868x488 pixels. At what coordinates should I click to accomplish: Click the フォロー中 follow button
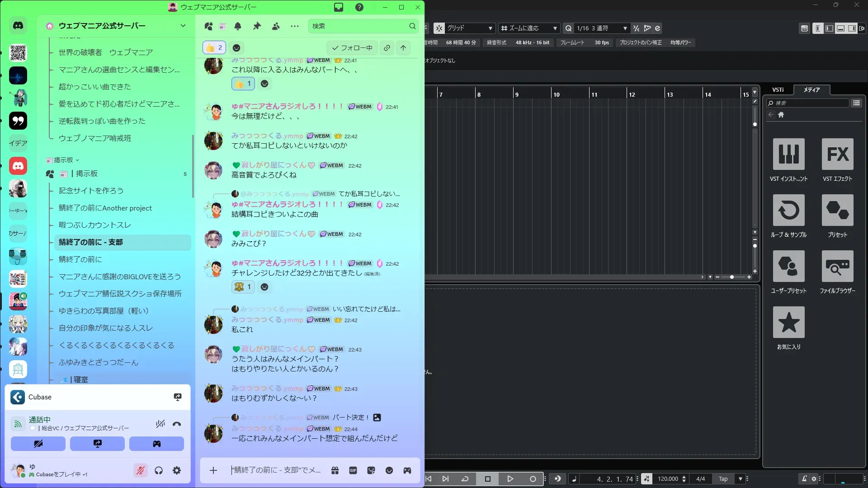click(352, 48)
